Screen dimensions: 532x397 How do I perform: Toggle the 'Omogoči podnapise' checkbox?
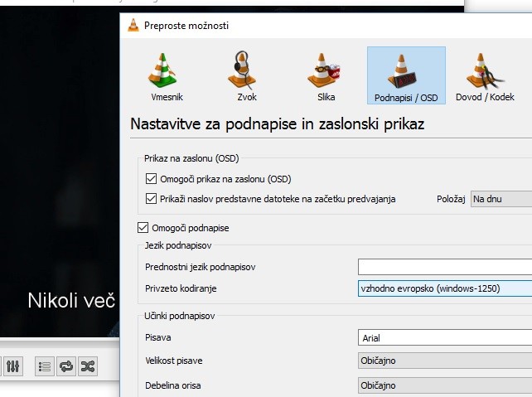(x=143, y=228)
